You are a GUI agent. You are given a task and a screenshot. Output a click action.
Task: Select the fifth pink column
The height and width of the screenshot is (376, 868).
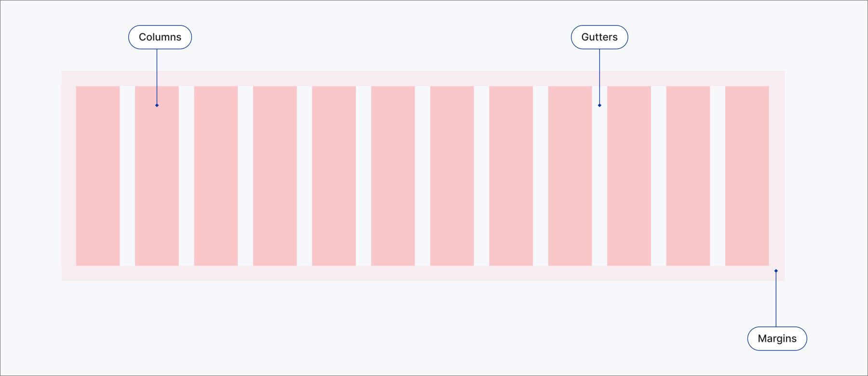(334, 176)
